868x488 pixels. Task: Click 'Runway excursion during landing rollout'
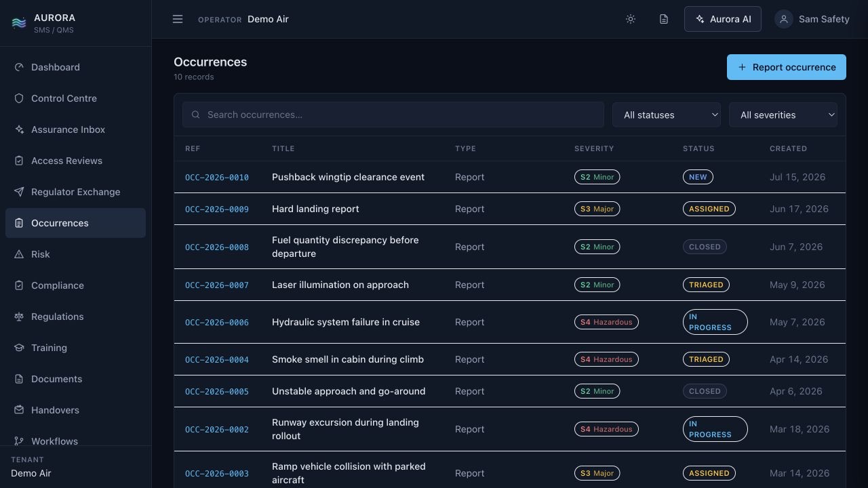345,429
